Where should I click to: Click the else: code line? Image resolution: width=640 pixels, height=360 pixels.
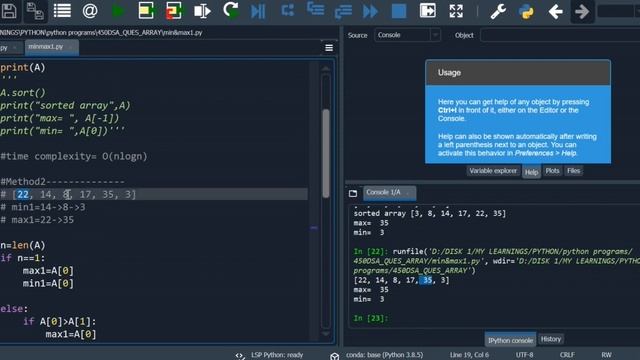pos(14,309)
